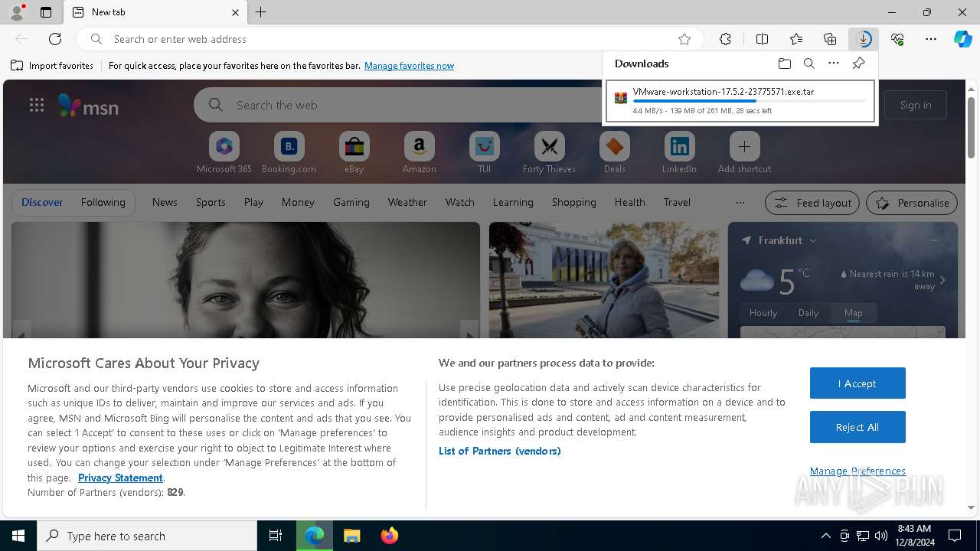Open List of Partners (vendors) link
The width and height of the screenshot is (980, 551).
coord(500,451)
